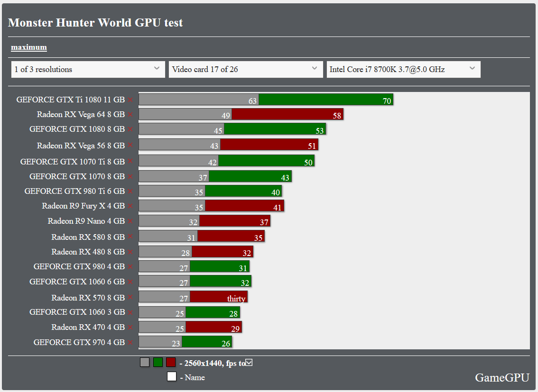
Task: Select the 'GEFORCE GTX 1060 3 GB' label
Action: tap(77, 312)
